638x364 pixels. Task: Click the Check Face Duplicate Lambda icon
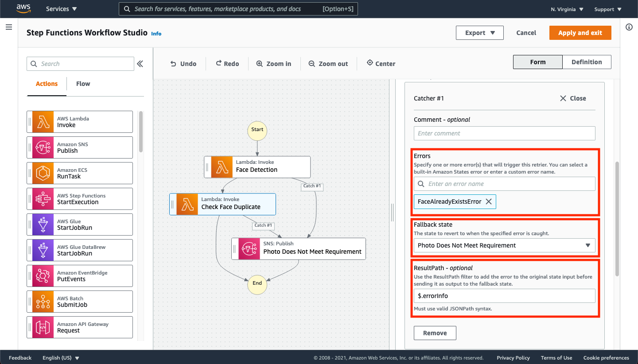187,204
